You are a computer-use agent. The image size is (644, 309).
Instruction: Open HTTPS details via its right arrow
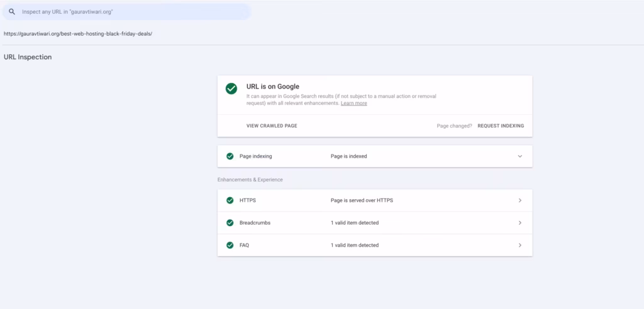click(519, 200)
